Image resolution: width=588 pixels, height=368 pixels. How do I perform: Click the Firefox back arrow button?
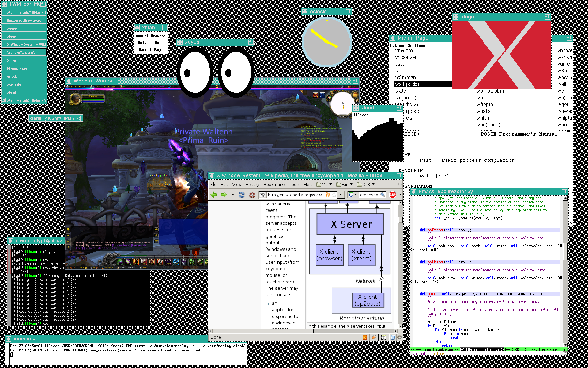[214, 195]
